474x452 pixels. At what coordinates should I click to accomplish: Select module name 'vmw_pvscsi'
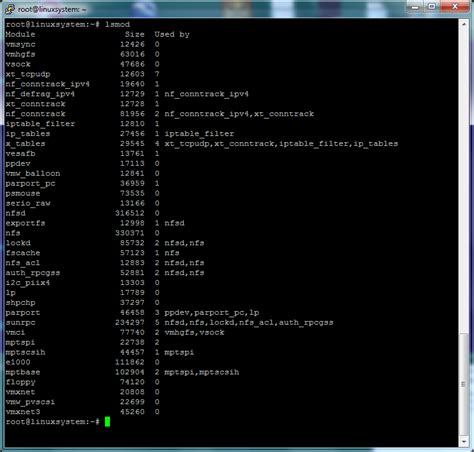point(30,402)
